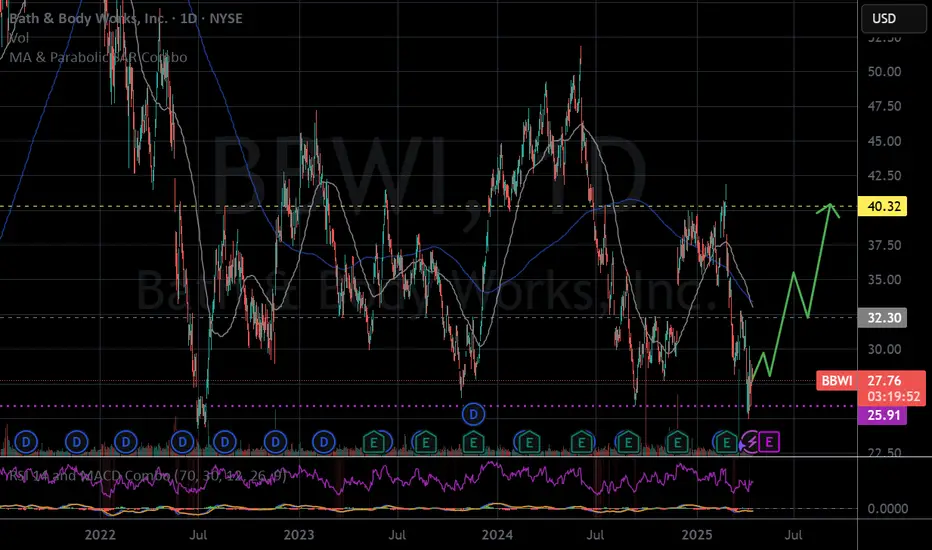Click the purple 25.91 price label

[x=883, y=415]
